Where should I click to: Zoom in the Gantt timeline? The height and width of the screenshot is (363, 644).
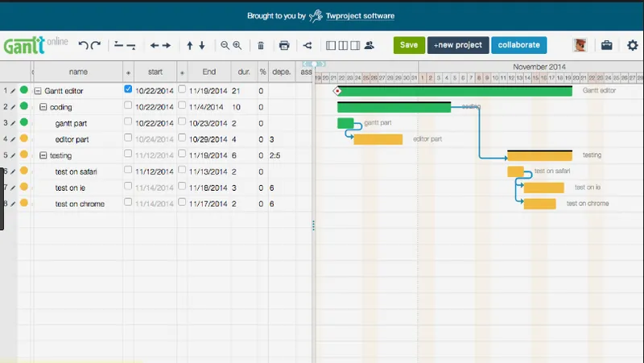[x=237, y=45]
